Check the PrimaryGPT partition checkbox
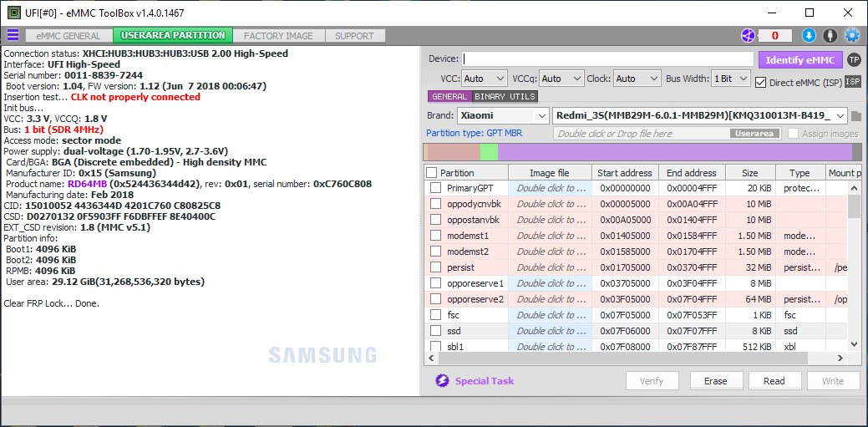The width and height of the screenshot is (868, 427). point(435,188)
